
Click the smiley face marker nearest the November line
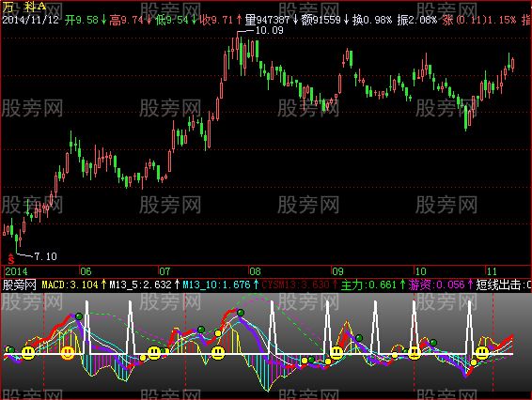[481, 353]
